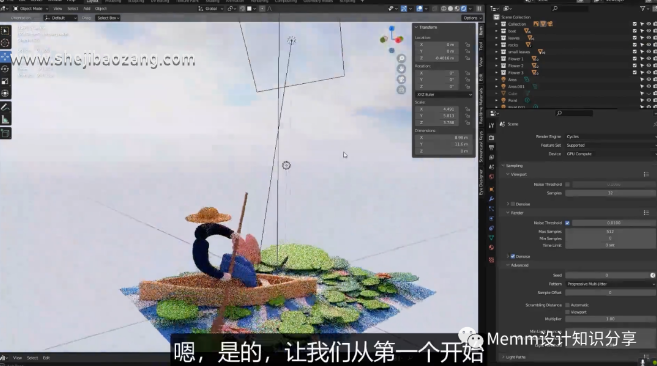This screenshot has height=366, width=657.
Task: Open the Object Mode selector dropdown
Action: pos(31,8)
